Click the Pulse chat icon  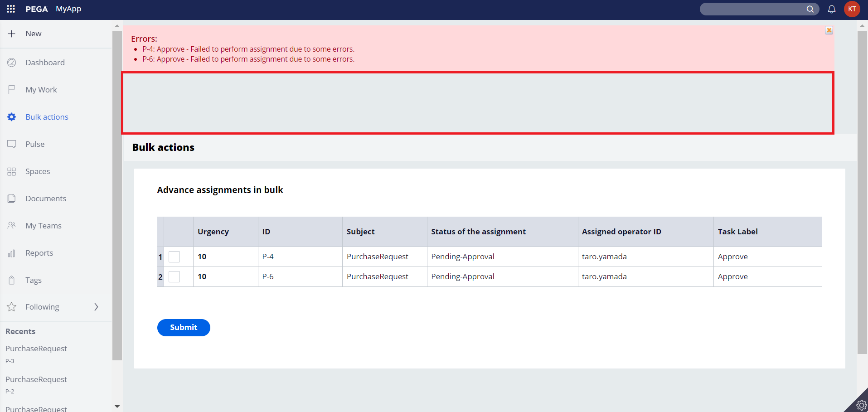(x=12, y=144)
